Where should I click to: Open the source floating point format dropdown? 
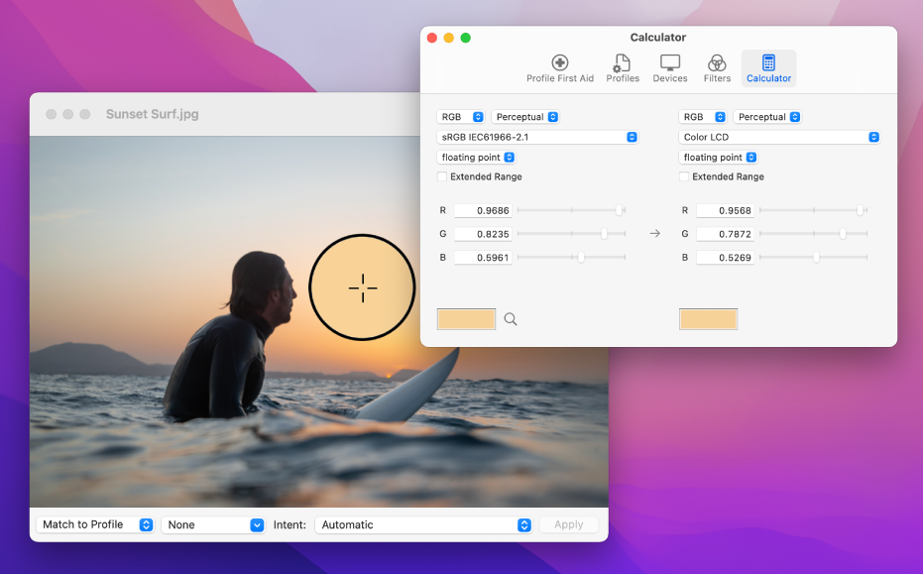tap(476, 158)
